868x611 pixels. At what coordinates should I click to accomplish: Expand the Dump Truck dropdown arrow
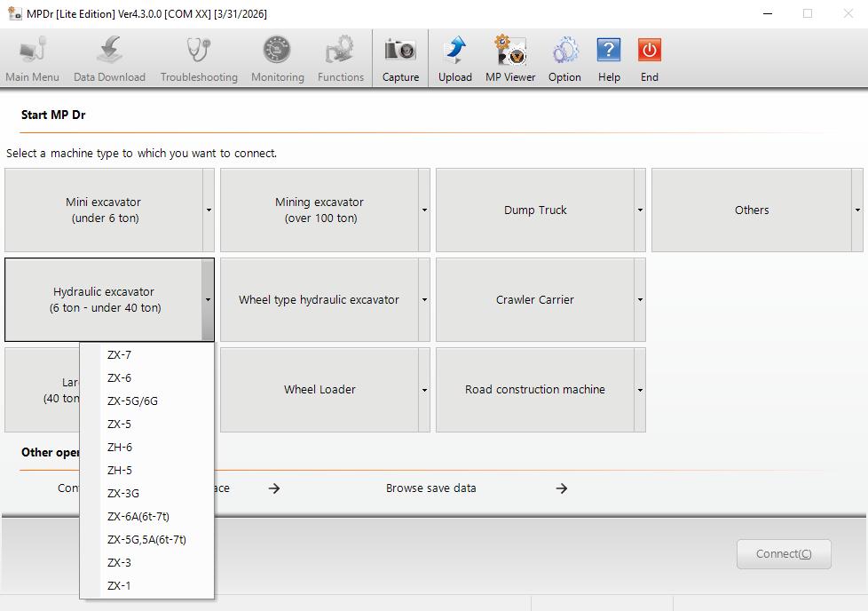(x=640, y=210)
